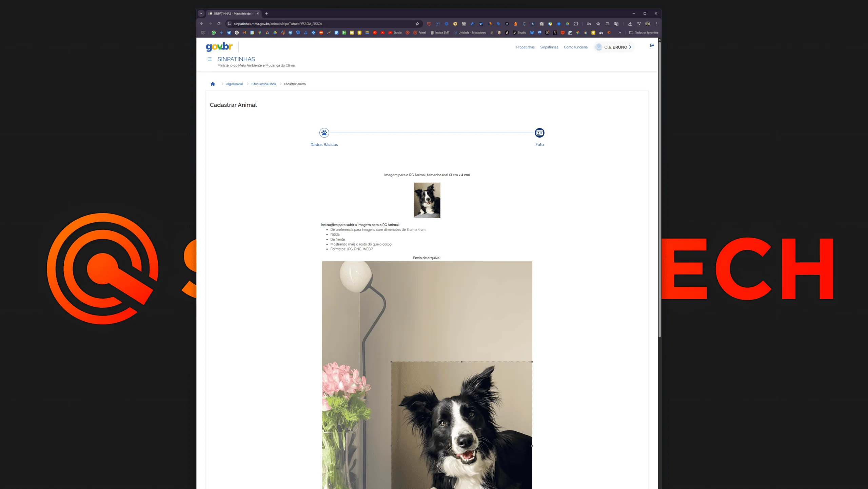The width and height of the screenshot is (868, 489).
Task: Expand the Olá, BRUNO user menu
Action: pyautogui.click(x=615, y=47)
